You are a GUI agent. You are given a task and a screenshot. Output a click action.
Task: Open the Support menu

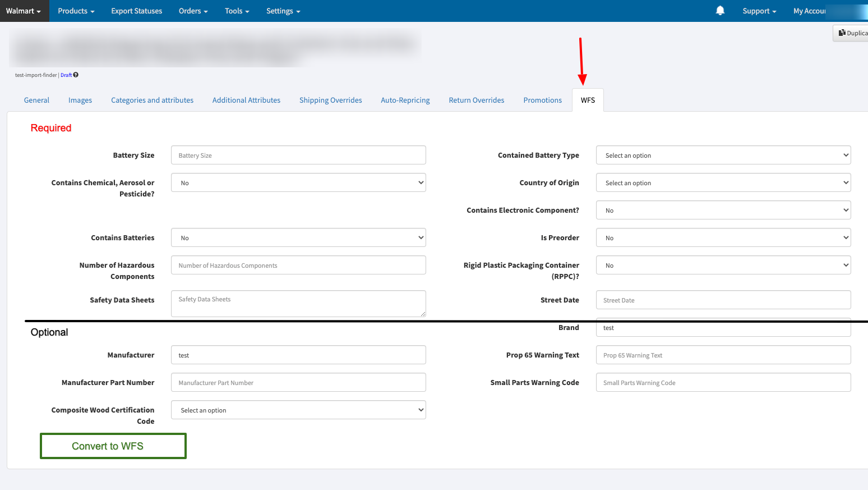759,11
